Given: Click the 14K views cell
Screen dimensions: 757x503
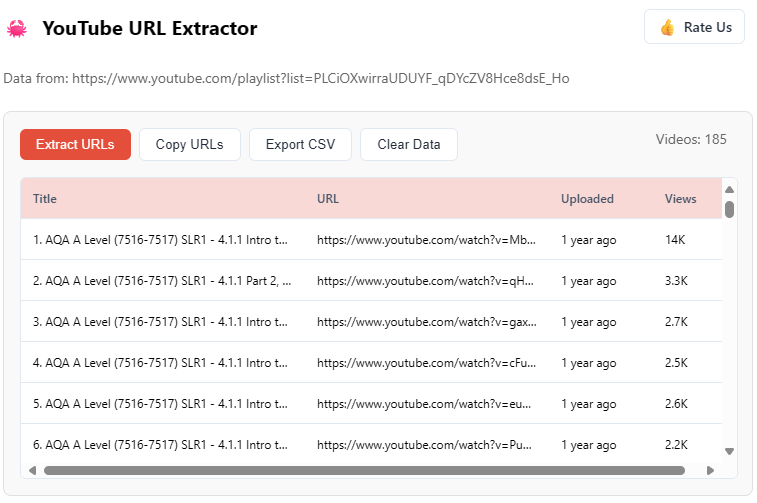Looking at the screenshot, I should coord(675,240).
